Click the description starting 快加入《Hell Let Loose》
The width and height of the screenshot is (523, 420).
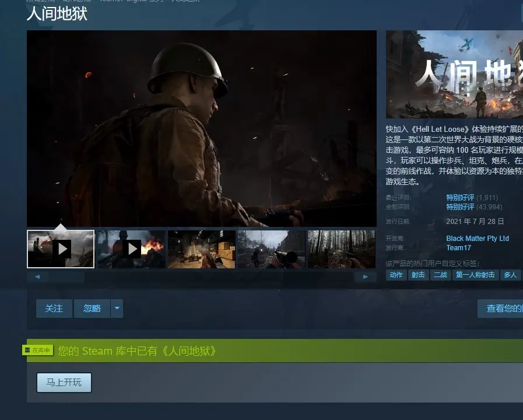(x=454, y=155)
